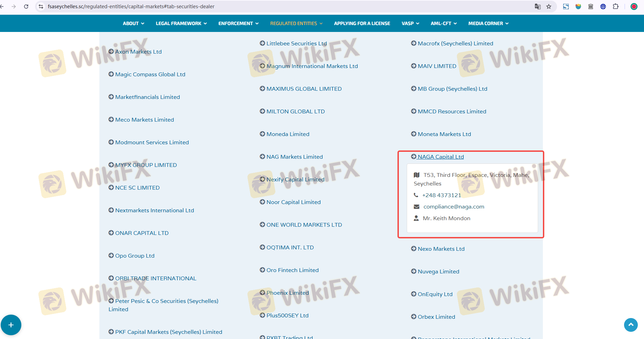644x339 pixels.
Task: Click the compliance@naga.com email address
Action: 454,206
